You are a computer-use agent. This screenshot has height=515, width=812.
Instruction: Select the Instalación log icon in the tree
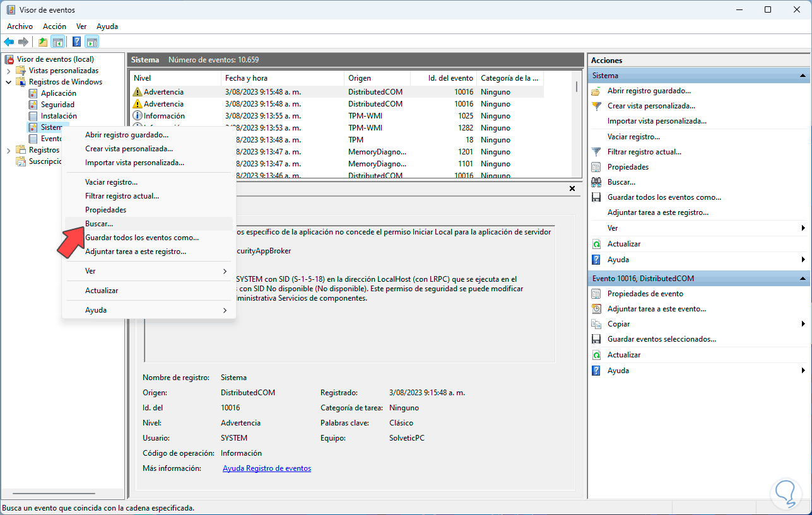point(33,116)
